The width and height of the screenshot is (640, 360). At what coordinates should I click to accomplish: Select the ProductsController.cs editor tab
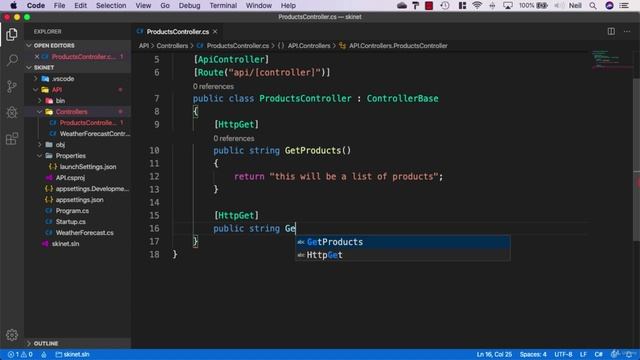click(x=178, y=31)
